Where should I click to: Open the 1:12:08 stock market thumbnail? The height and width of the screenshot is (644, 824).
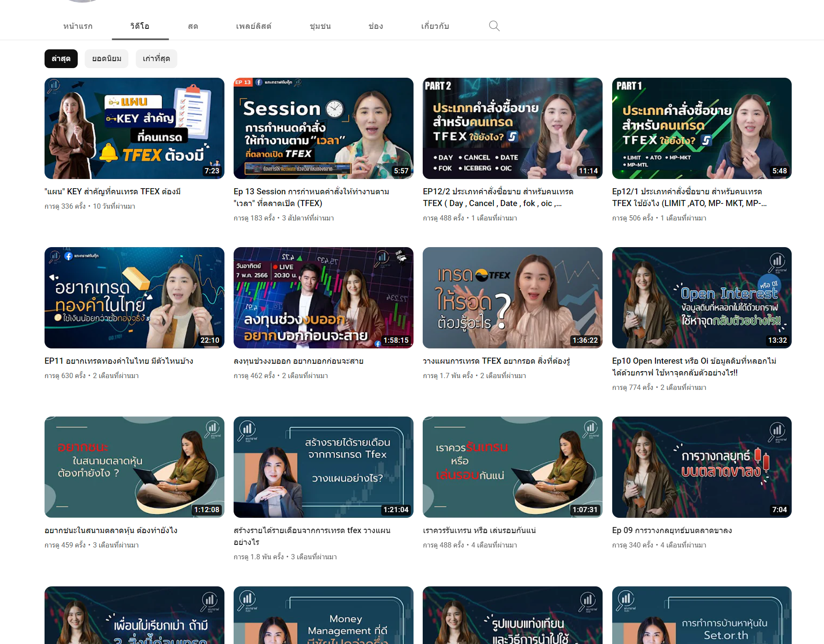(134, 467)
